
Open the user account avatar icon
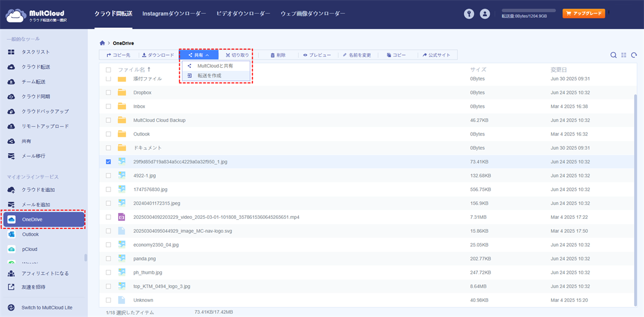(x=485, y=14)
